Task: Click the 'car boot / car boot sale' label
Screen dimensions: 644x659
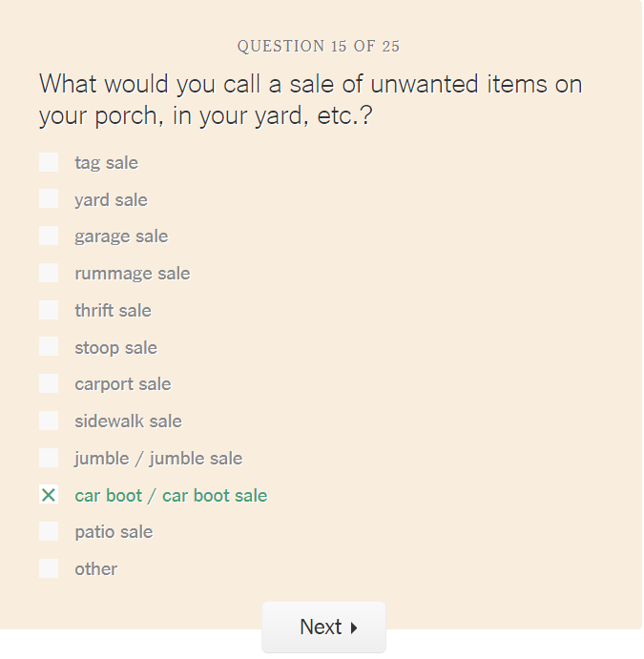Action: (171, 495)
